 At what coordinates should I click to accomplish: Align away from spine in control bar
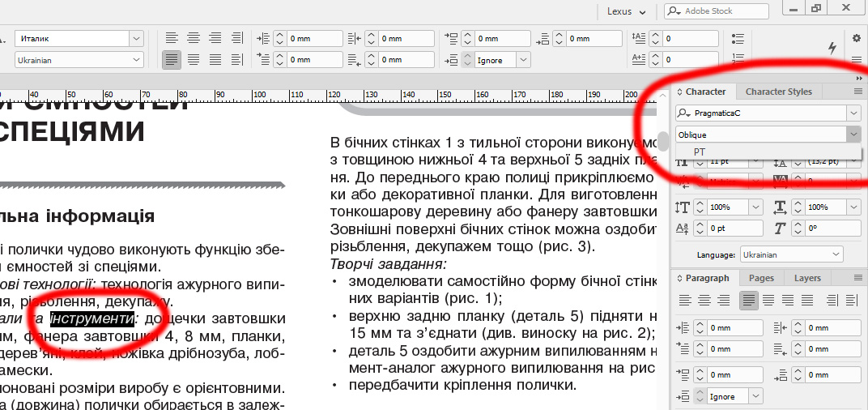click(x=237, y=59)
